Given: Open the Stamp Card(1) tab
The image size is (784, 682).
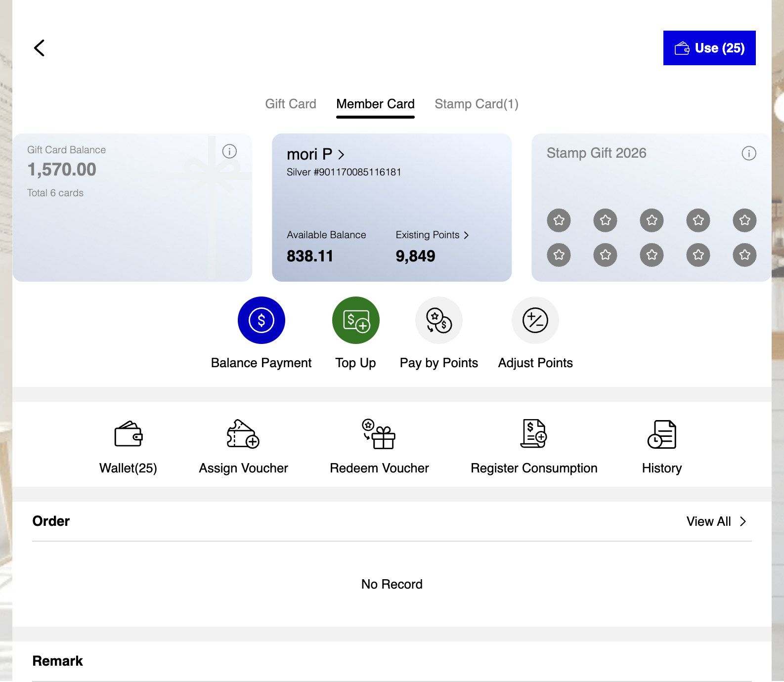Looking at the screenshot, I should point(477,104).
